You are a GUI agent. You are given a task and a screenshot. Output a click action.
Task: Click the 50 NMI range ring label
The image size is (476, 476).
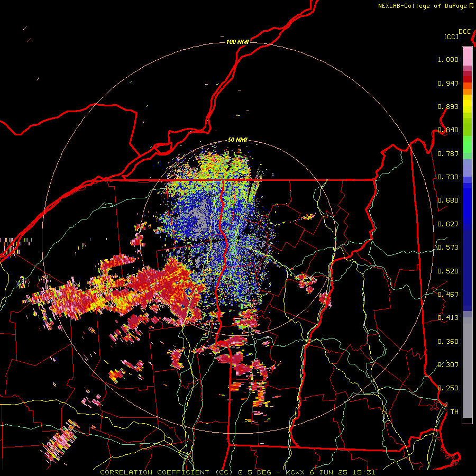(237, 140)
